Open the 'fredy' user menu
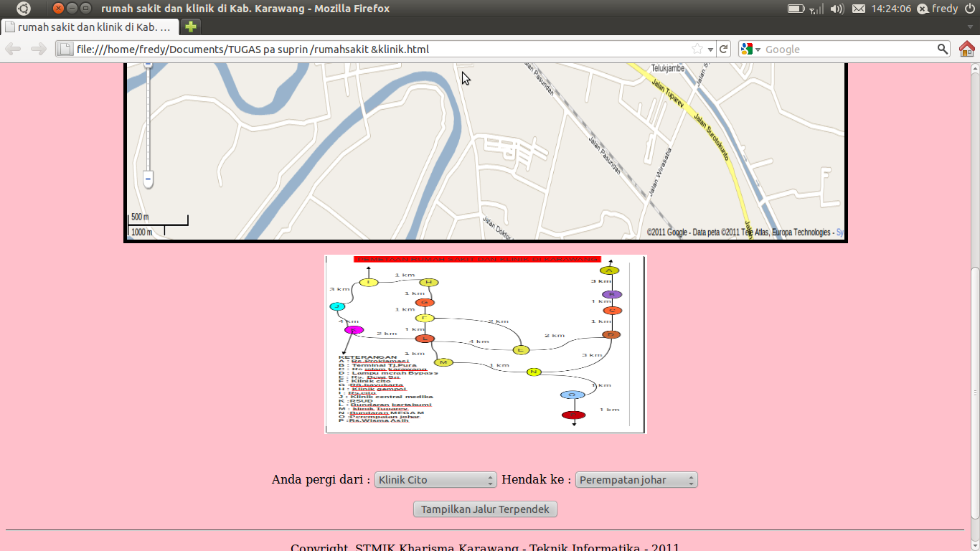980x551 pixels. click(x=938, y=9)
